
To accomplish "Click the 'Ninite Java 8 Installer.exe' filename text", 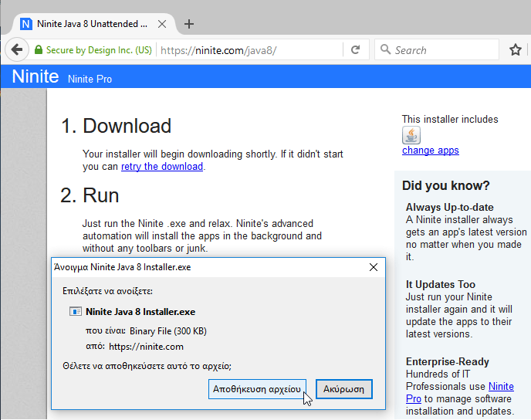I will 140,312.
